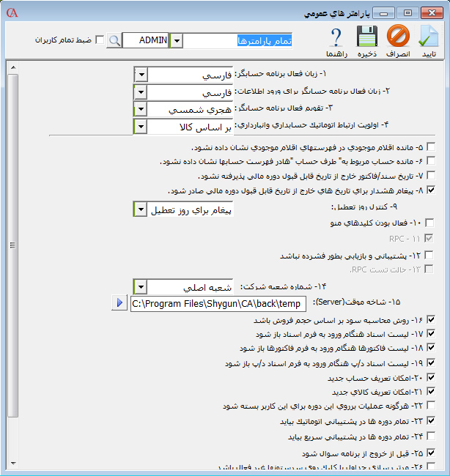Uncheck option 8 warning message for out-of-period dates
Image resolution: width=450 pixels, height=476 pixels.
(x=430, y=190)
